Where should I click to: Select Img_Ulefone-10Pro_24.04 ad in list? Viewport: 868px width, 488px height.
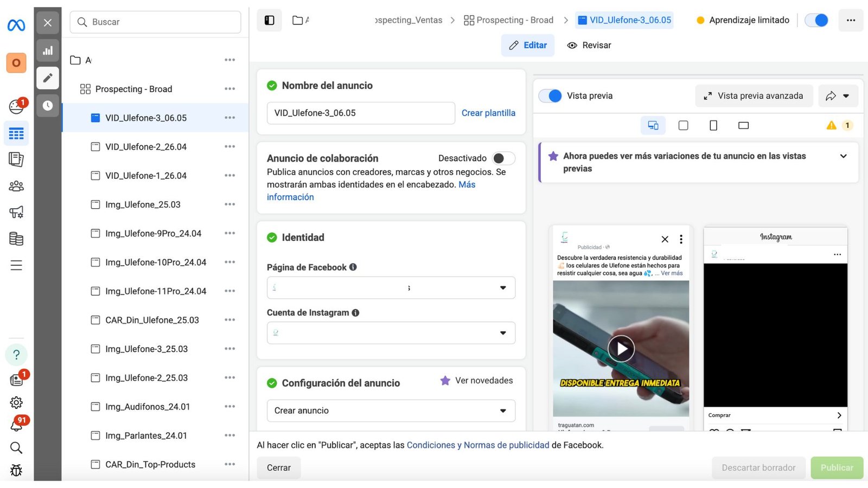pos(155,262)
